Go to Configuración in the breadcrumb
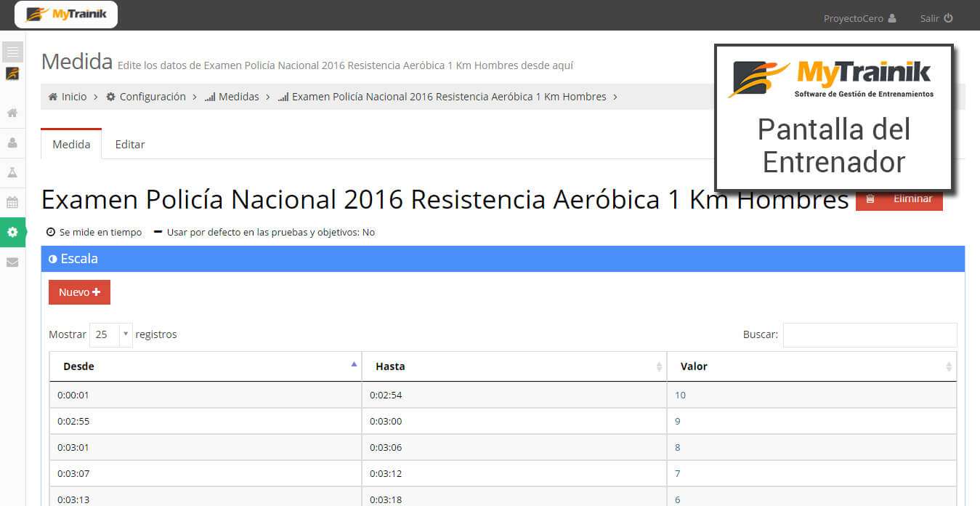The image size is (980, 506). pyautogui.click(x=152, y=97)
